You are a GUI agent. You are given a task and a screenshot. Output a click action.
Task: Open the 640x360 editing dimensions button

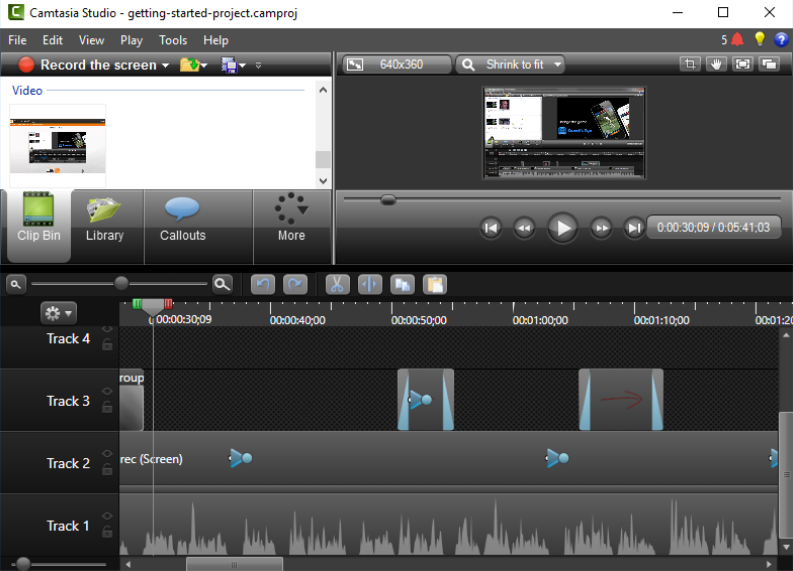coord(397,64)
